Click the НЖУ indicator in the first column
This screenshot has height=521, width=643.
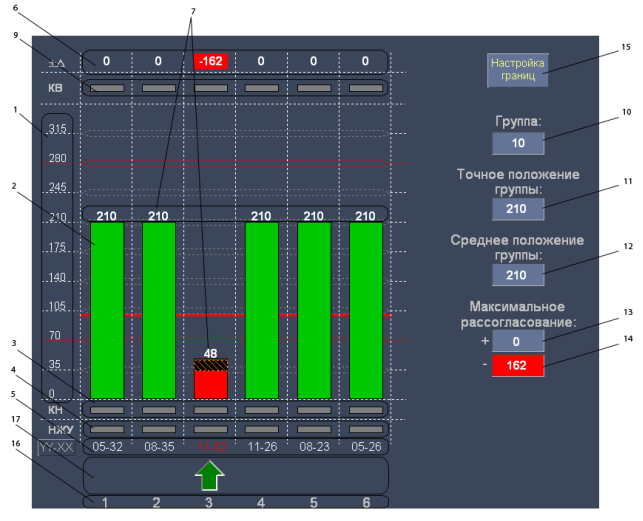(x=107, y=427)
